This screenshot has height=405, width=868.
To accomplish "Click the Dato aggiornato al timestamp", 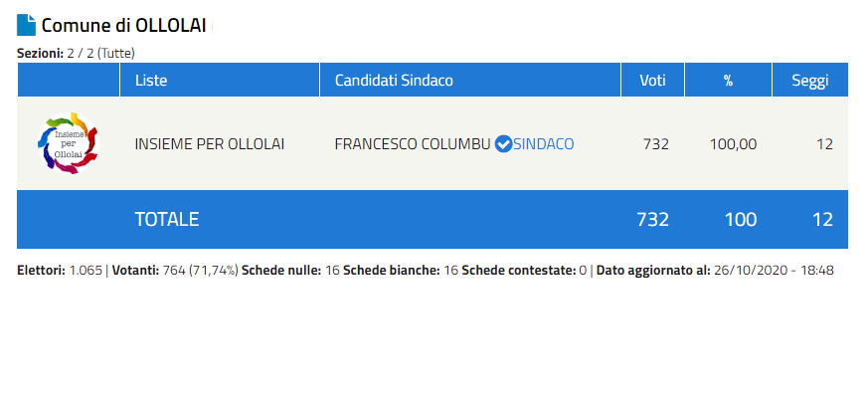I will 715,271.
